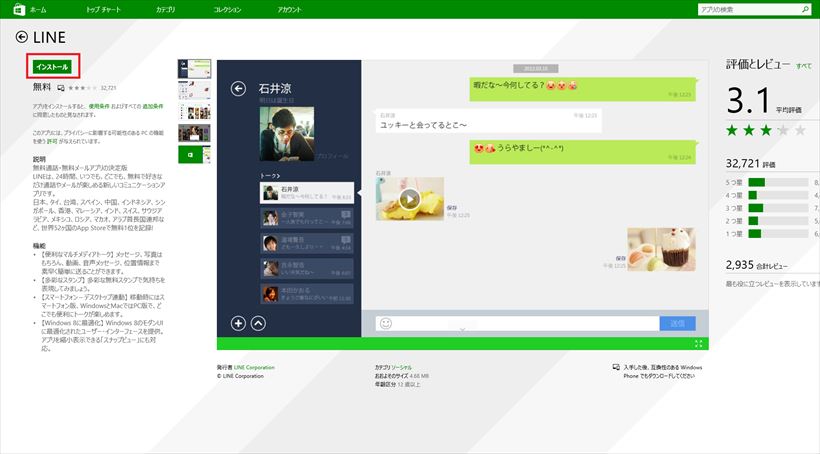
Task: Click 石井涼 profile photo in preview
Action: [x=287, y=134]
